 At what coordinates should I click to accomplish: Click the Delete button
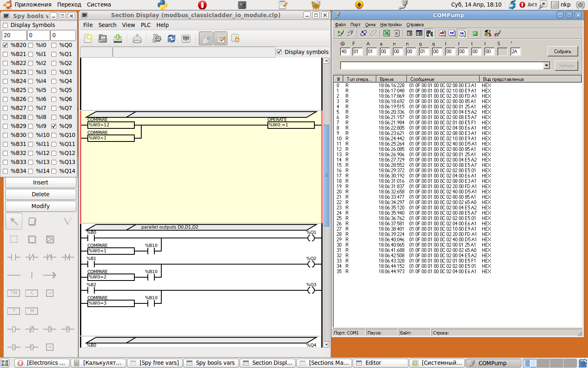(x=40, y=194)
